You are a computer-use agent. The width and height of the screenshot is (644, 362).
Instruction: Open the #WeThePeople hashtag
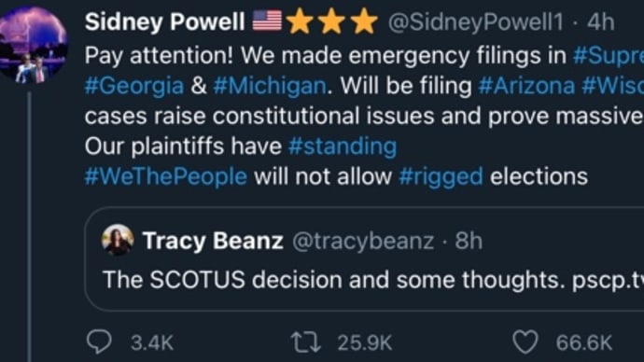(166, 177)
